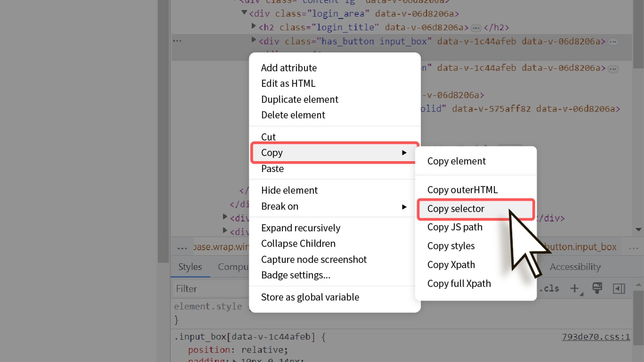
Task: Collapse the login_area div node
Action: pos(244,13)
